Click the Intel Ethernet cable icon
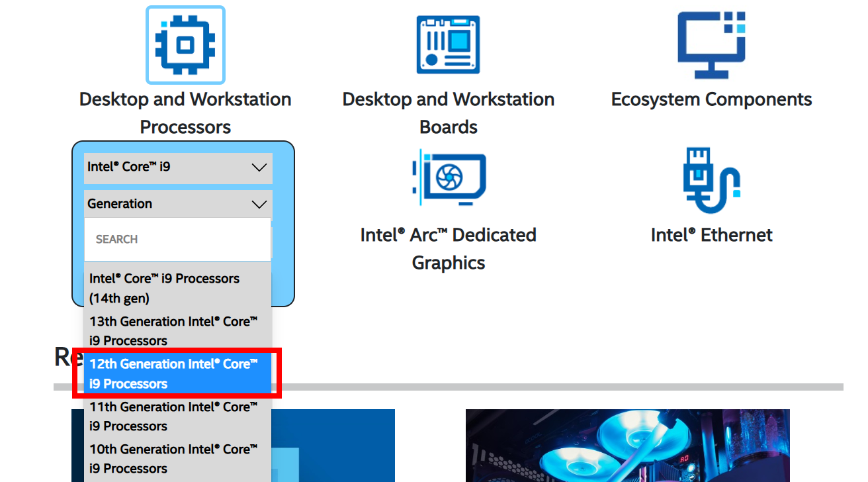 tap(712, 181)
